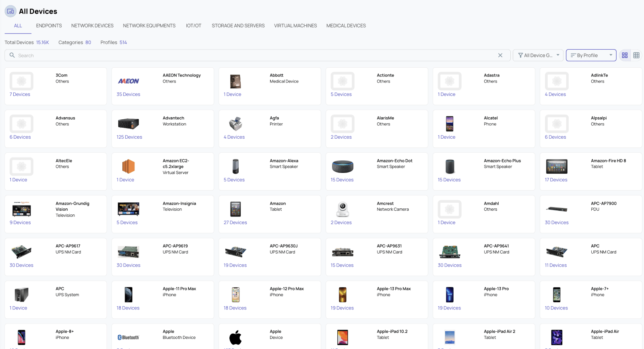This screenshot has height=349, width=644.
Task: Click the Amazon-Echo Plus speaker icon
Action: click(x=450, y=166)
